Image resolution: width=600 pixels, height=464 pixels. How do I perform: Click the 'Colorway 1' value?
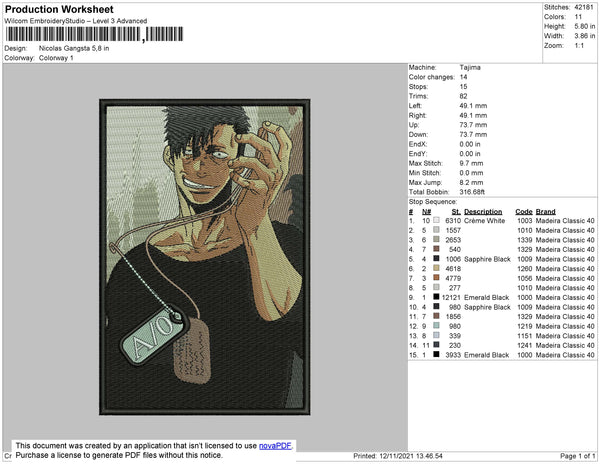click(56, 58)
